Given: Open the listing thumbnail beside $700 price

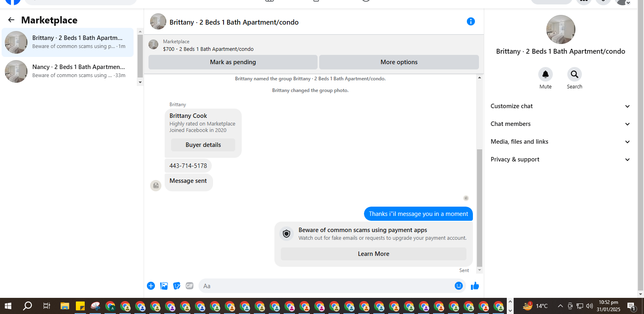Looking at the screenshot, I should point(153,44).
